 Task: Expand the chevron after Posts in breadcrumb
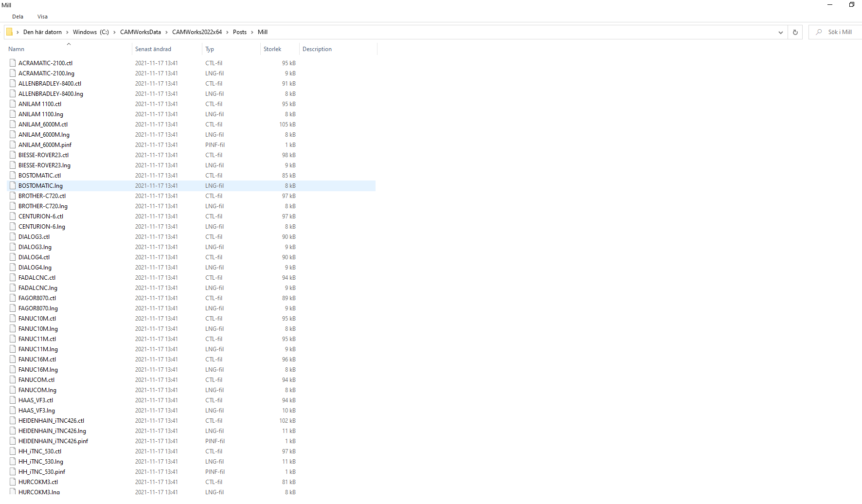click(x=252, y=32)
